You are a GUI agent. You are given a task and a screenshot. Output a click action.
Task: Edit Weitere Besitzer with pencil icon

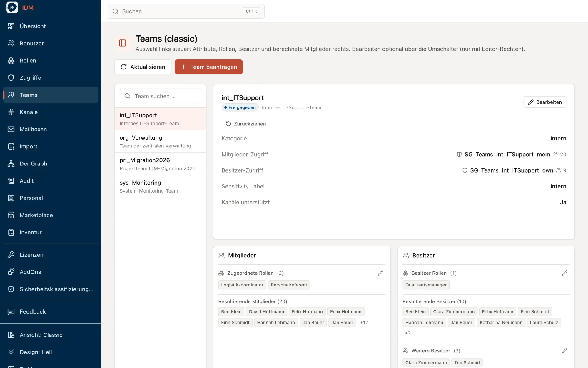(564, 351)
